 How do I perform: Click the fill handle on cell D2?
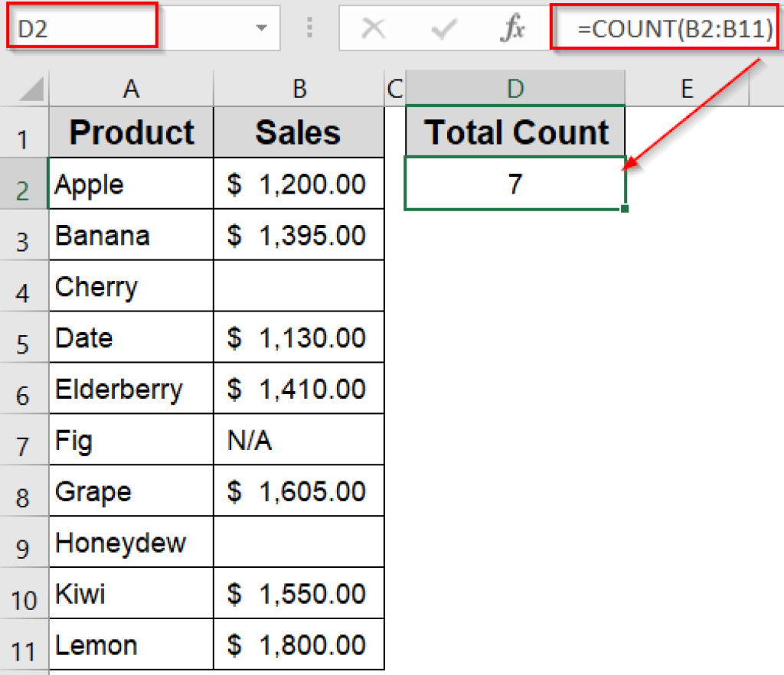[623, 207]
